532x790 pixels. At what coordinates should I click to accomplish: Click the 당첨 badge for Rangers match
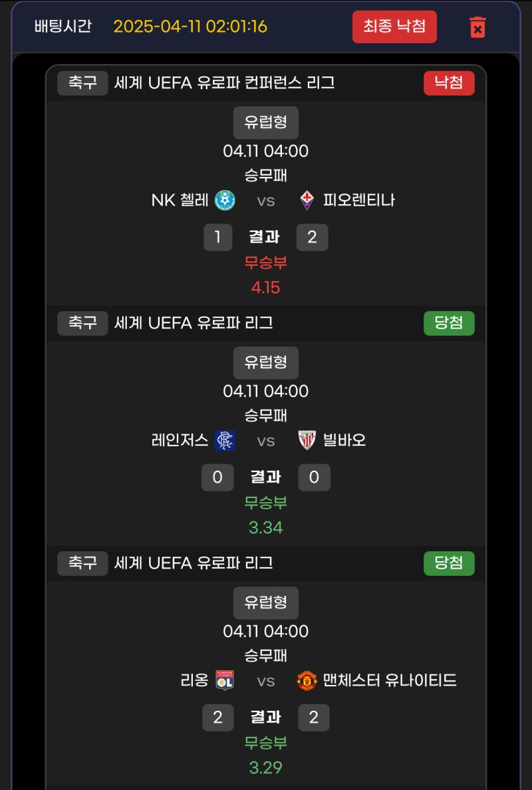449,323
